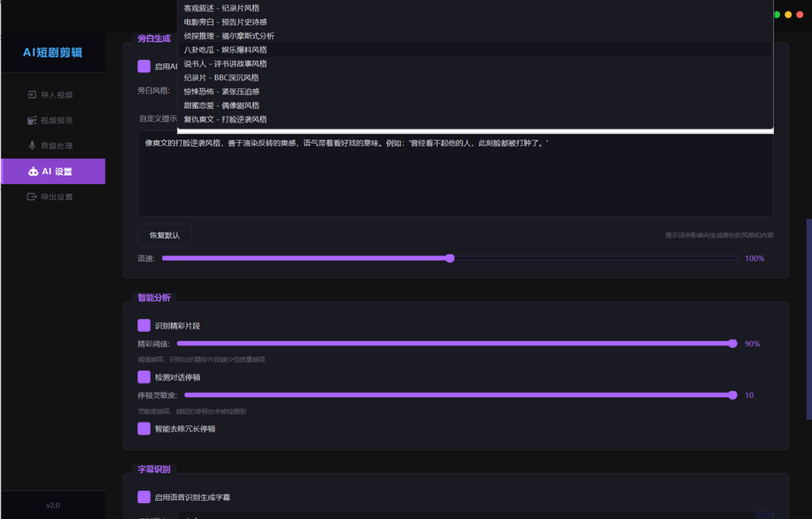This screenshot has width=812, height=519.
Task: Toggle the 启用AI narration checkbox
Action: pyautogui.click(x=144, y=67)
